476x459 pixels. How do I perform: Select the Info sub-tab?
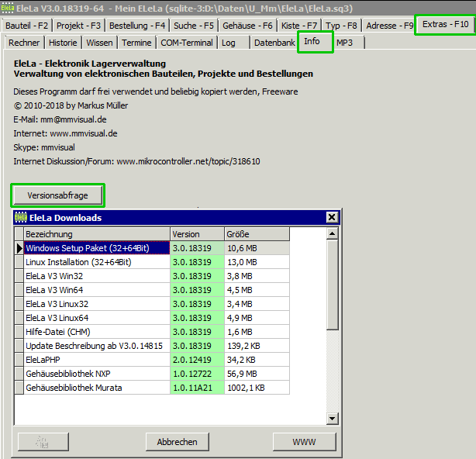[x=316, y=42]
